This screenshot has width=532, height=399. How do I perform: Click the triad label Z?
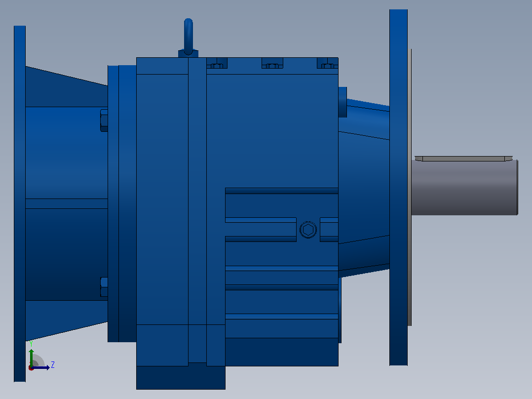point(53,365)
